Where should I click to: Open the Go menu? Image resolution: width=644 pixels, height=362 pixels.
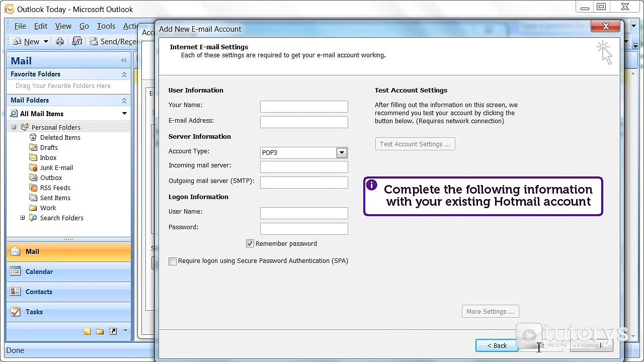(84, 26)
